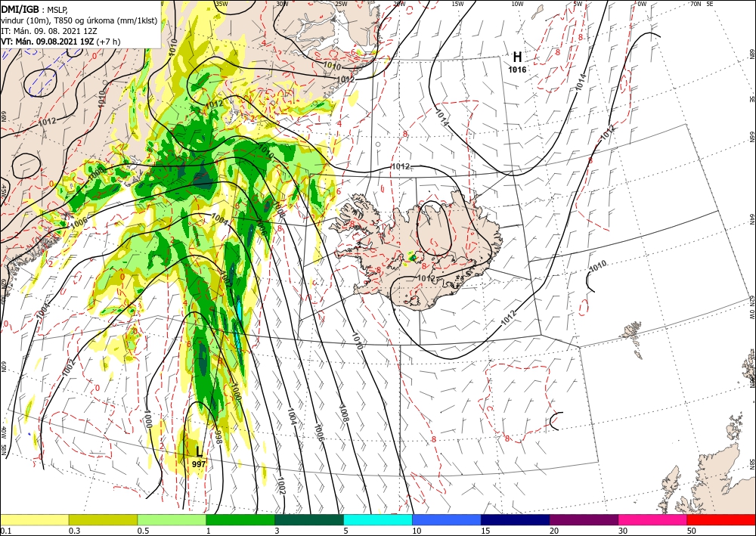Viewport: 756px width, 536px height.
Task: Click the '0.1' legend scale value
Action: [x=6, y=531]
